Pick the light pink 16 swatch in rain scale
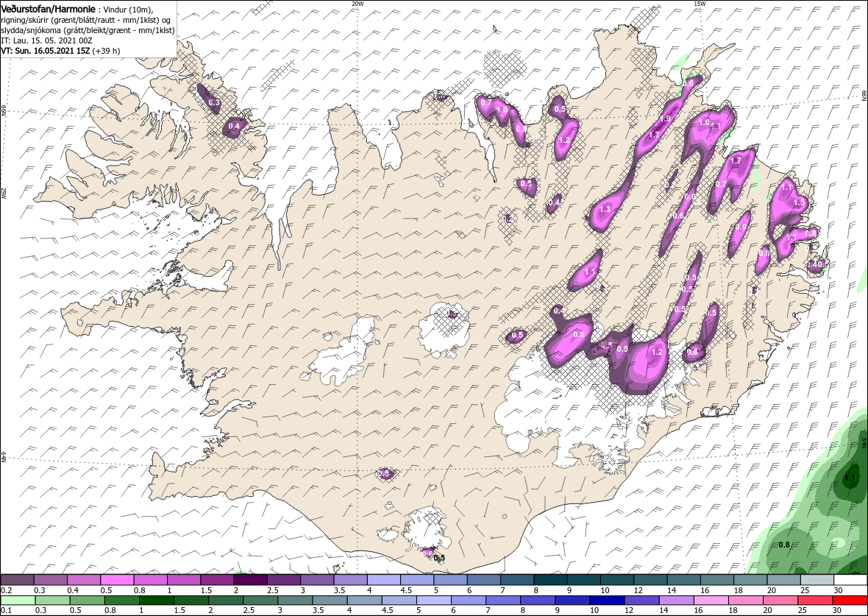868x616 pixels. [x=711, y=601]
